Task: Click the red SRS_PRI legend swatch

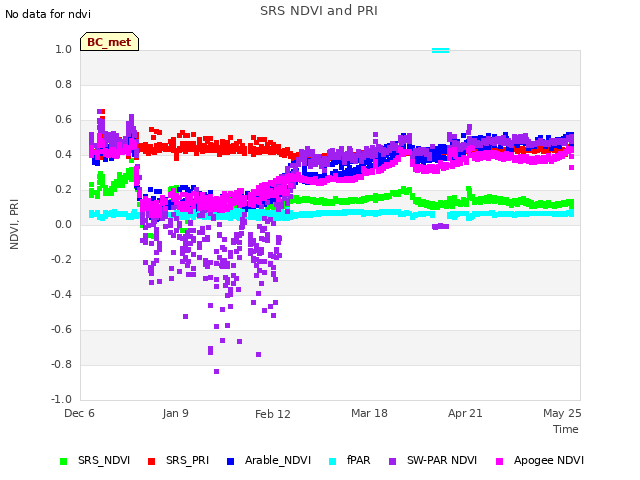Action: point(151,461)
